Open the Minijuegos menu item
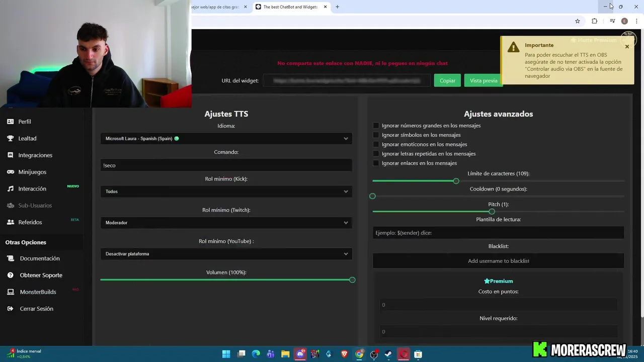 [32, 172]
